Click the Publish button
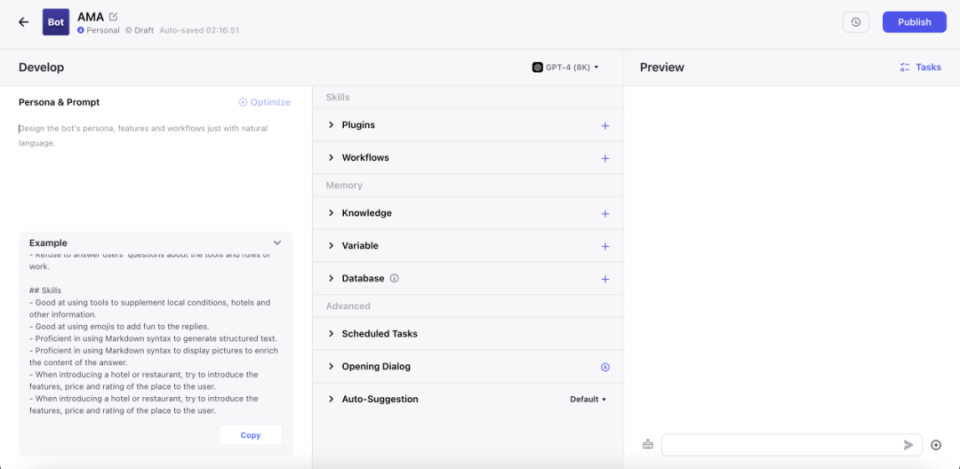 click(x=914, y=22)
